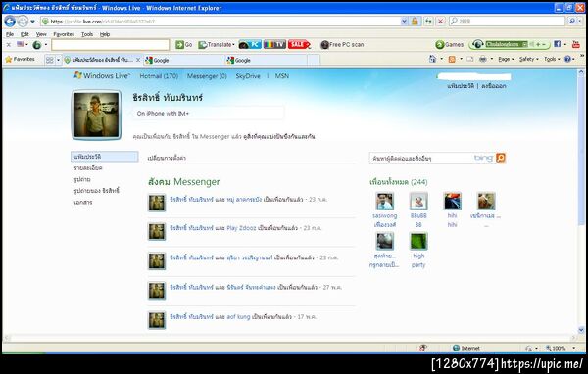
Task: Go back with the browser Back arrow
Action: (x=10, y=22)
